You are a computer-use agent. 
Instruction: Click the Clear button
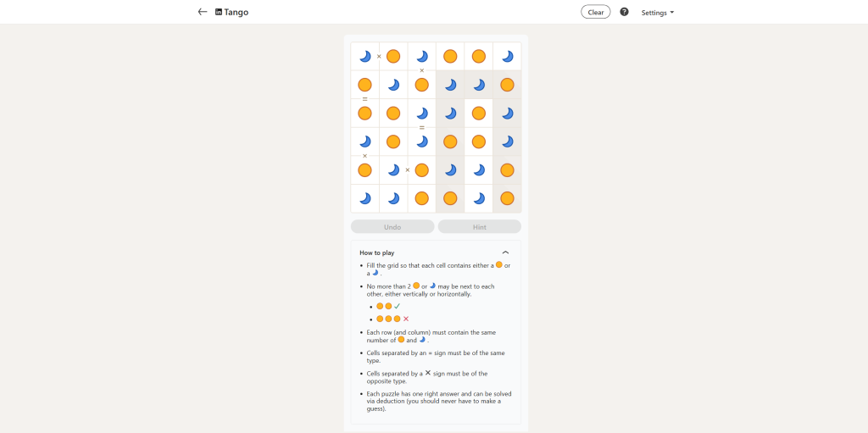point(596,12)
